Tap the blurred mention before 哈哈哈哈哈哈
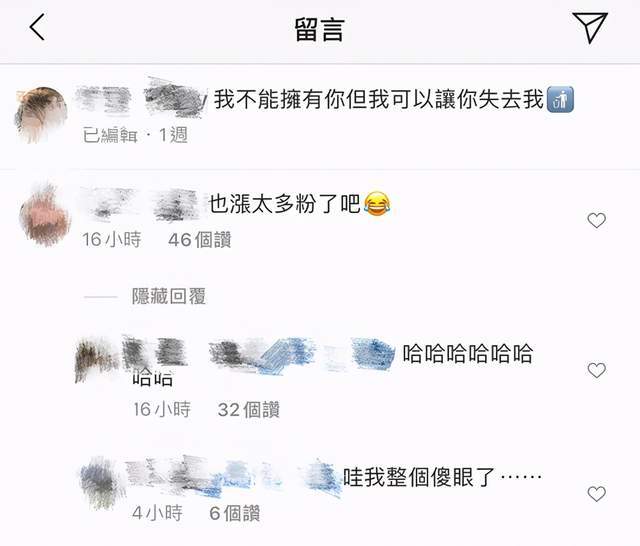This screenshot has width=640, height=546. pyautogui.click(x=302, y=353)
